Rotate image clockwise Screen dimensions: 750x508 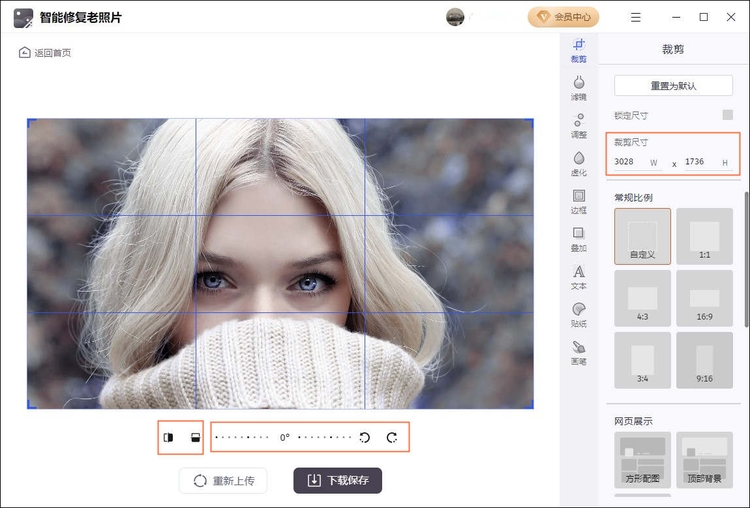(392, 437)
